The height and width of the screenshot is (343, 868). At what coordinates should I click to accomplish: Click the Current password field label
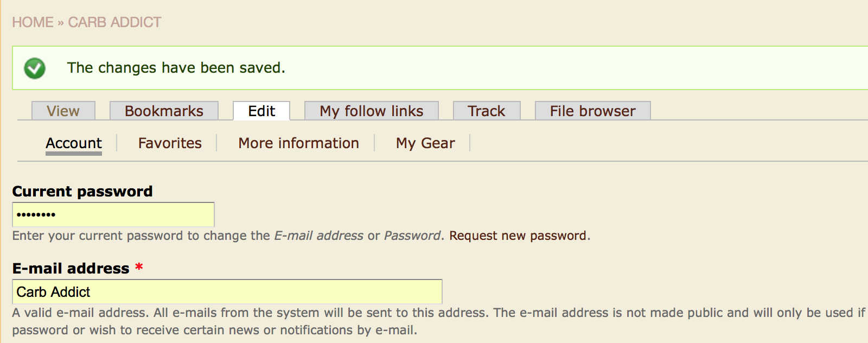pos(82,192)
